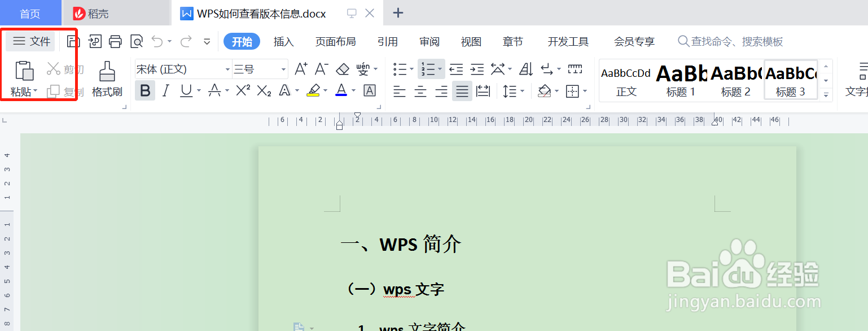Toggle Underline formatting
868x331 pixels.
click(x=186, y=90)
